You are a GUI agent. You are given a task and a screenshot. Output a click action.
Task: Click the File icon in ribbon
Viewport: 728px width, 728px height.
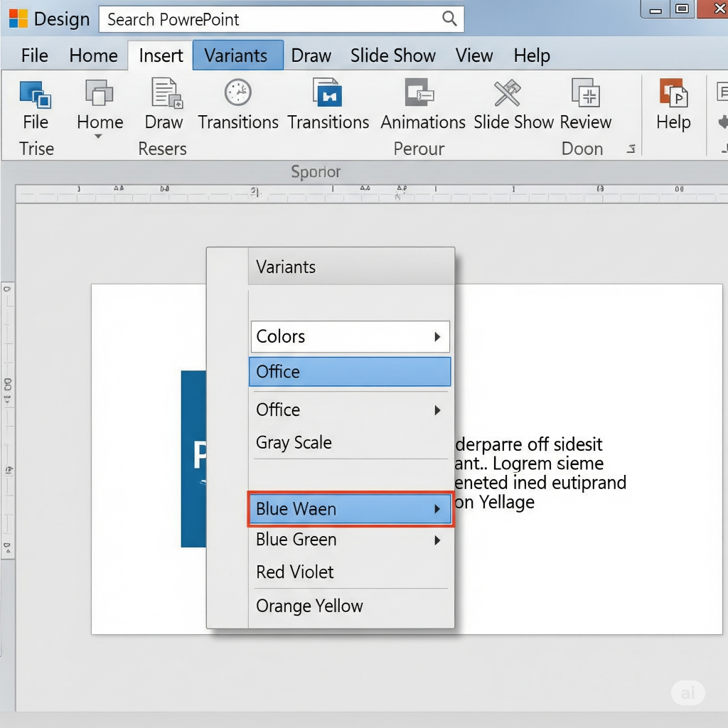point(35,94)
